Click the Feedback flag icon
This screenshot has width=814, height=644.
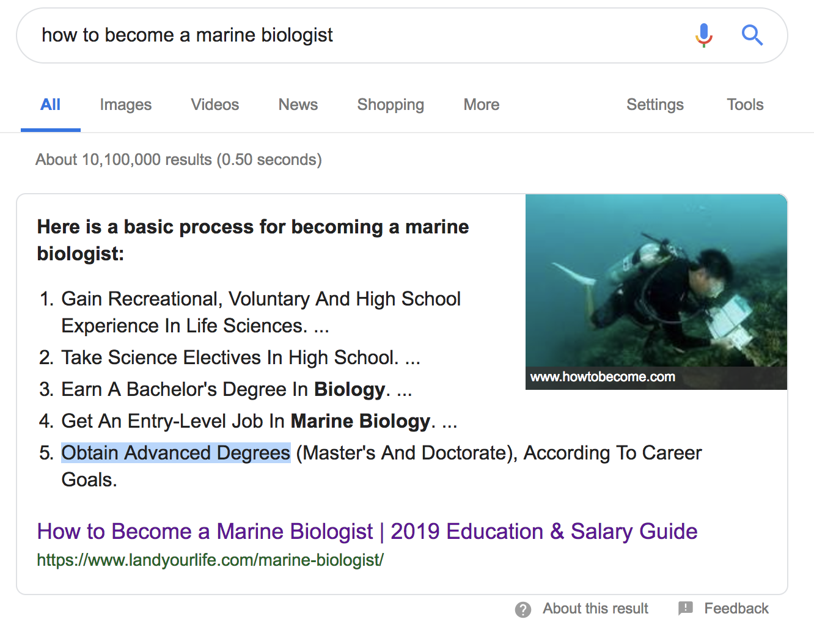(x=686, y=608)
